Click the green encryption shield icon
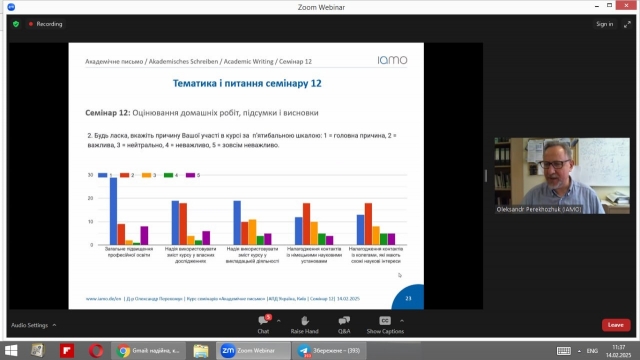Viewport: 640px width, 360px height. coord(16,24)
